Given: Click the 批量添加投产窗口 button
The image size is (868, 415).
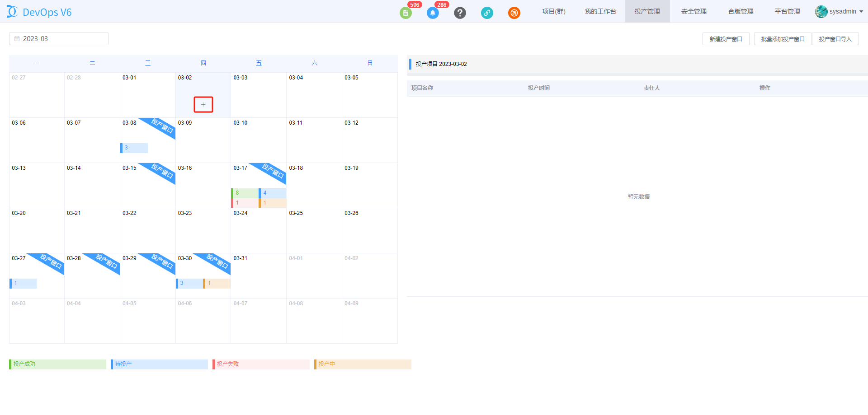Looking at the screenshot, I should pyautogui.click(x=783, y=39).
